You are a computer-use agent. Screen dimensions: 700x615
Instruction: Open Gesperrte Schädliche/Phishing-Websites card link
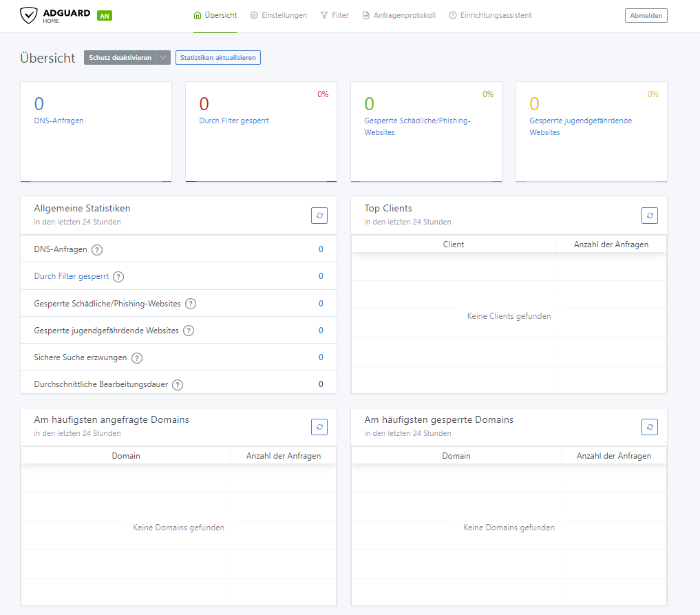[x=417, y=127]
